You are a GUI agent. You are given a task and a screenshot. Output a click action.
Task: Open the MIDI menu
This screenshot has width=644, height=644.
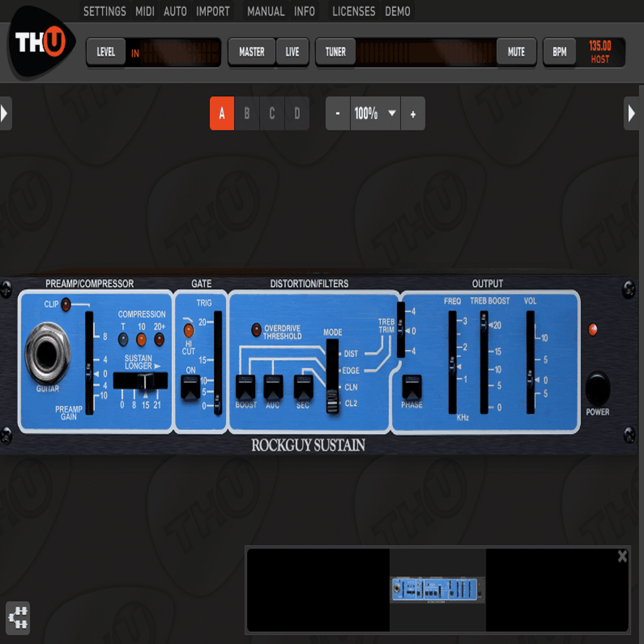coord(145,11)
